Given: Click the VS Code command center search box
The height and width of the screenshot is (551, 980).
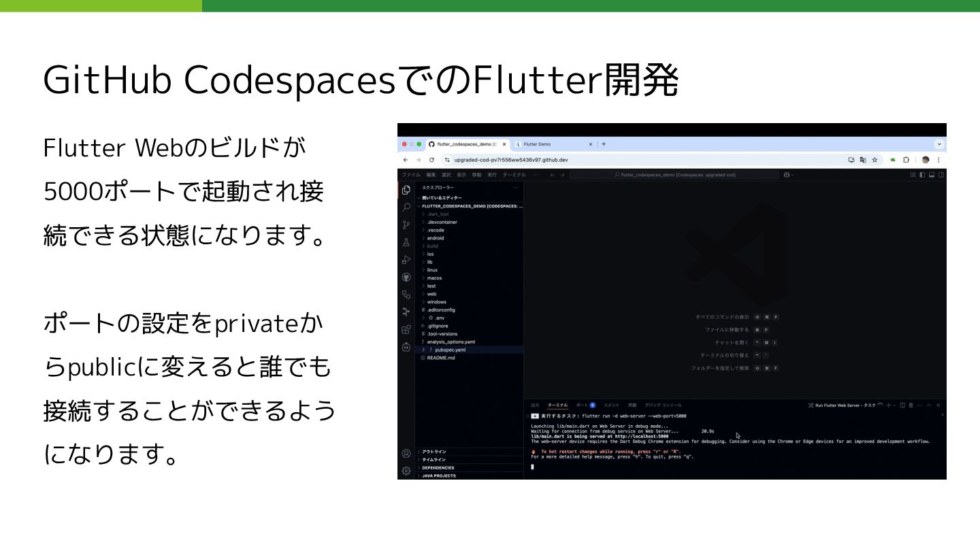Looking at the screenshot, I should tap(674, 175).
